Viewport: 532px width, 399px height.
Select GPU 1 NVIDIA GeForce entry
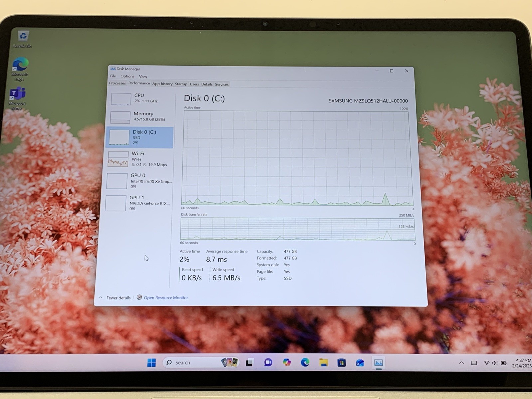point(138,203)
